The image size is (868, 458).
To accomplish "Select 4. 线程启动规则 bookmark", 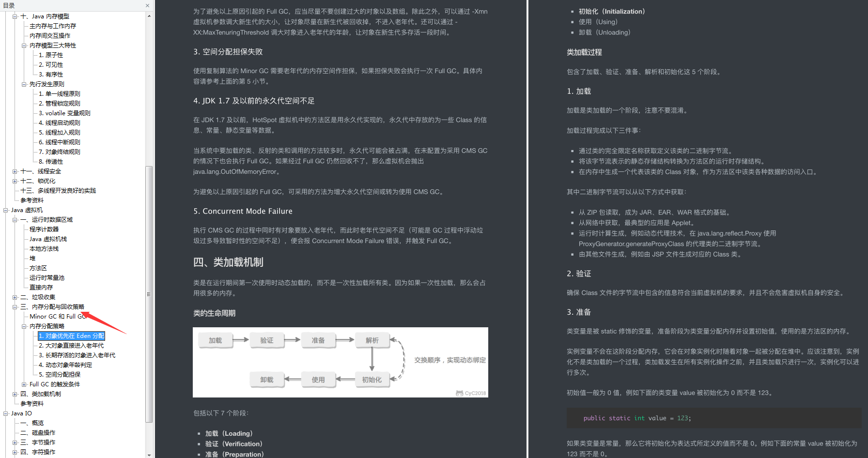I will pos(60,123).
